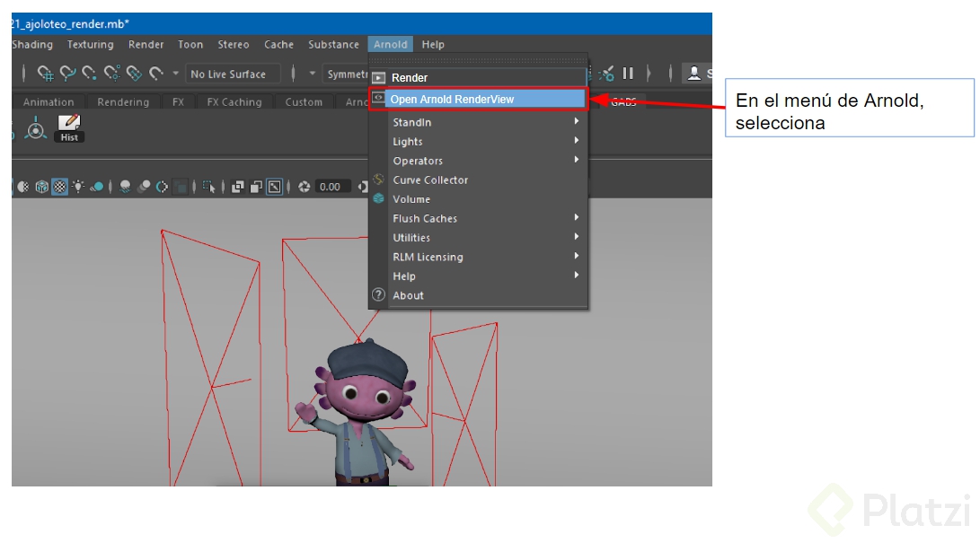The image size is (980, 543).
Task: Click the snap to points magnet icon
Action: pyautogui.click(x=89, y=74)
